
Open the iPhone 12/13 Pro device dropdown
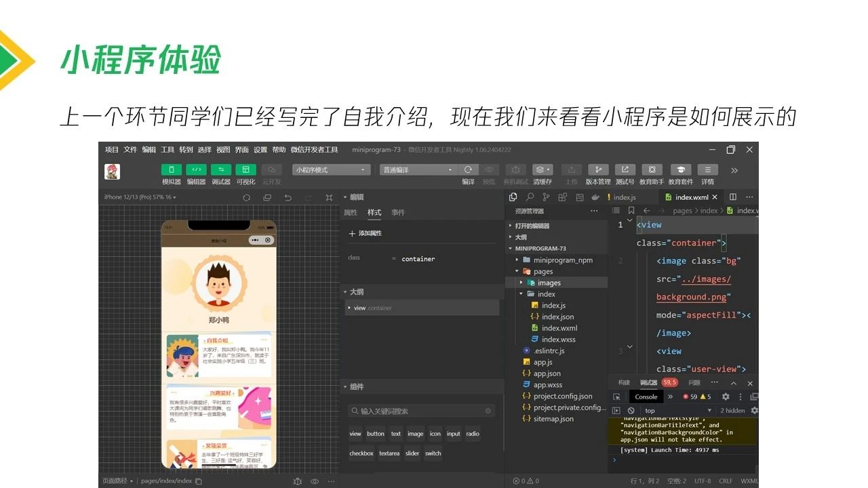[x=140, y=197]
